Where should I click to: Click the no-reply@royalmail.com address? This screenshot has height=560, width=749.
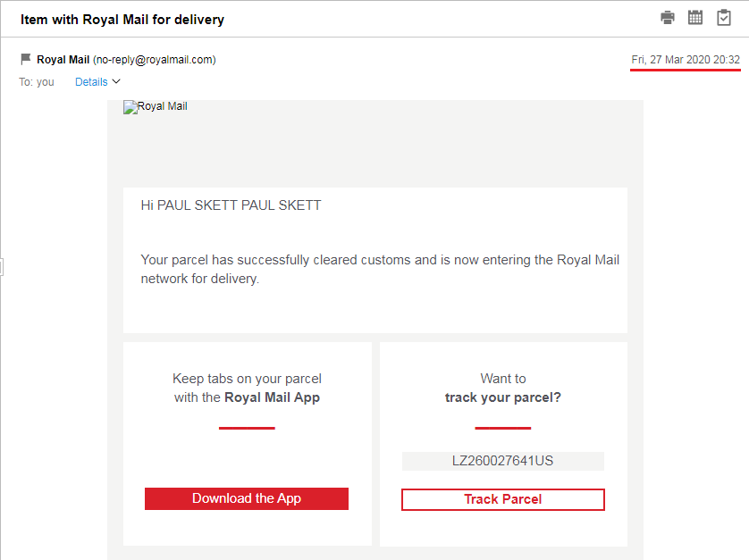154,60
